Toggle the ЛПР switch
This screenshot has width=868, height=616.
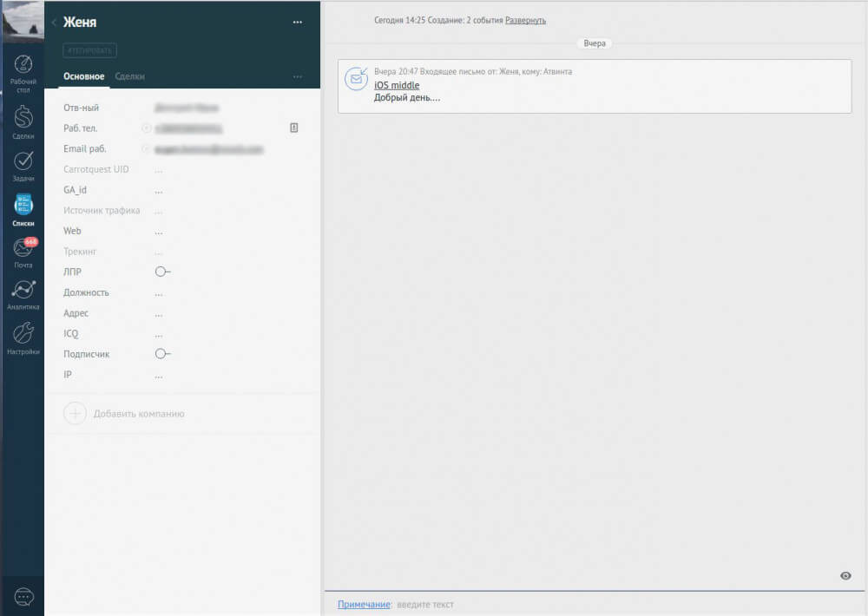163,272
